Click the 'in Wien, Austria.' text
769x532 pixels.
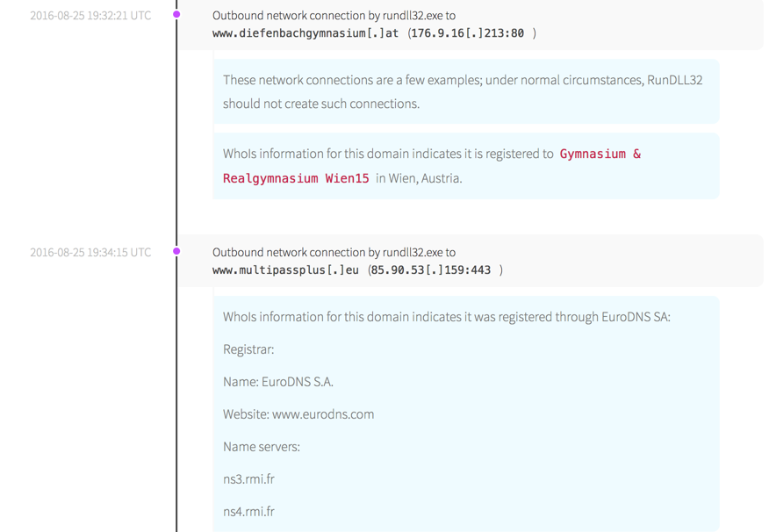pos(419,178)
